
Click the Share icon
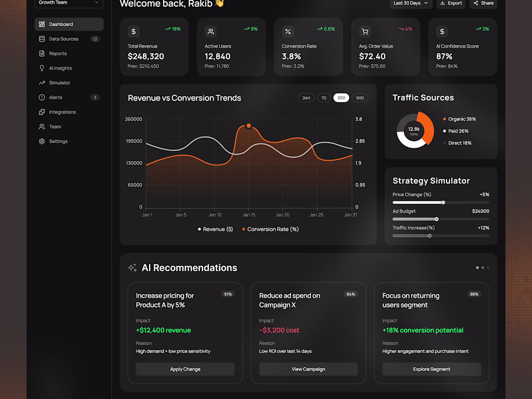pos(476,3)
